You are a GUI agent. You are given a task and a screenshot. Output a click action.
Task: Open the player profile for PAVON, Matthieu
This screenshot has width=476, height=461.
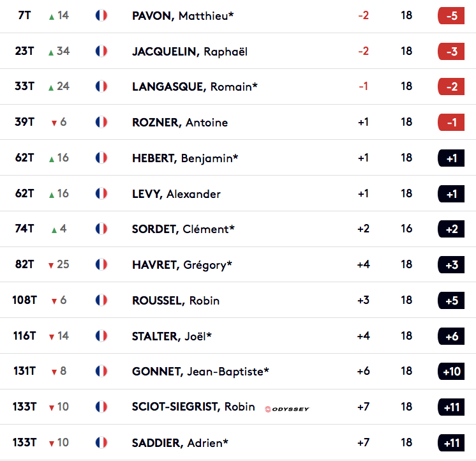pyautogui.click(x=182, y=16)
